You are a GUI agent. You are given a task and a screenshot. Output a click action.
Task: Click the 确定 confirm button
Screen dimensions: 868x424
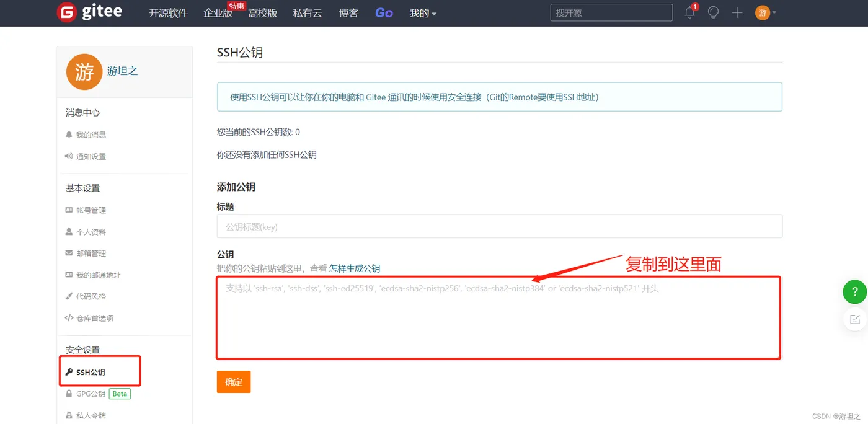(234, 382)
